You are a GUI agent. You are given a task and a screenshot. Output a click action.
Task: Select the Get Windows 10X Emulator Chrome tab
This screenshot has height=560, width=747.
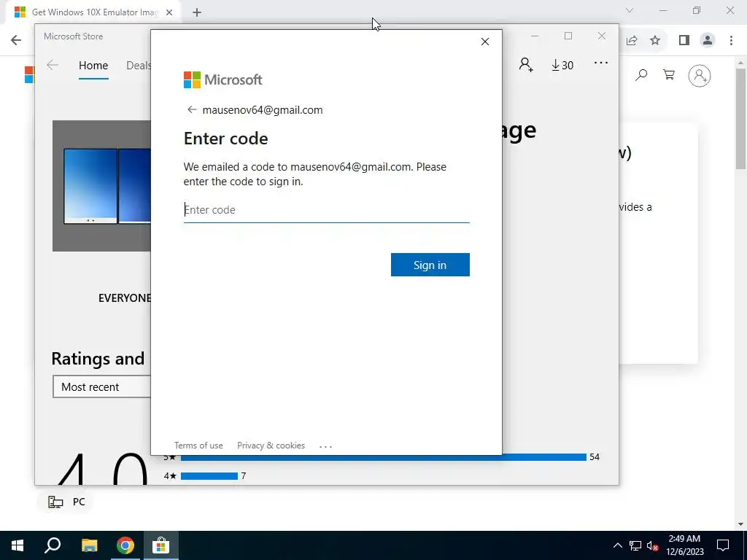94,12
